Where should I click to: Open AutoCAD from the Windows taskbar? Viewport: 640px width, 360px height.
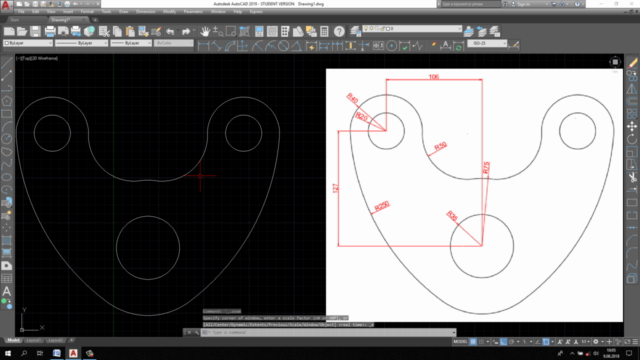coord(73,353)
